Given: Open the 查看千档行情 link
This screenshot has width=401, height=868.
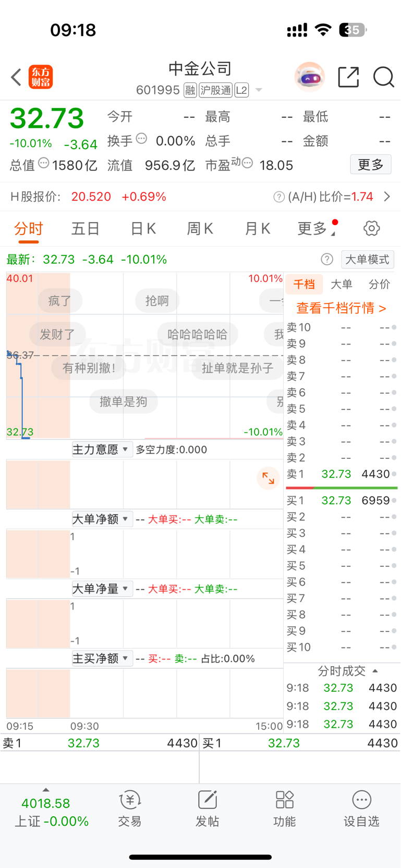Looking at the screenshot, I should 342,309.
